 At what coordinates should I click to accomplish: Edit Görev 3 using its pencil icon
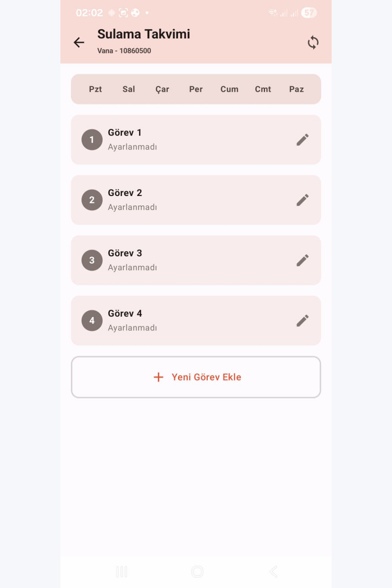(303, 260)
